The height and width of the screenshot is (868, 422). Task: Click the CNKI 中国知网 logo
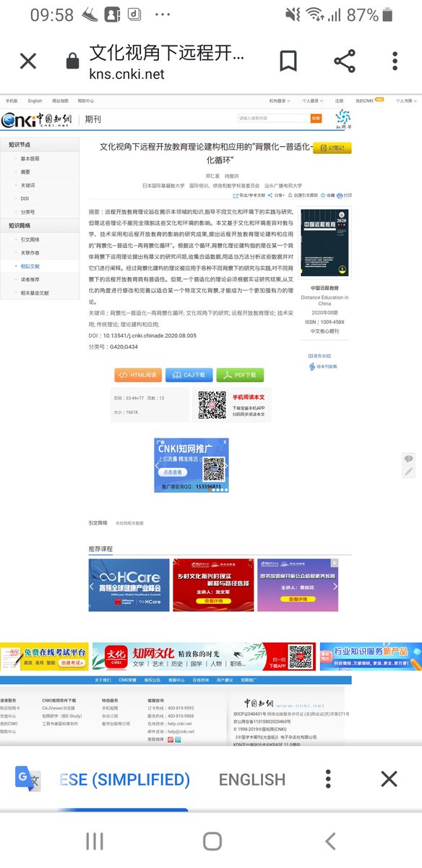(x=38, y=119)
